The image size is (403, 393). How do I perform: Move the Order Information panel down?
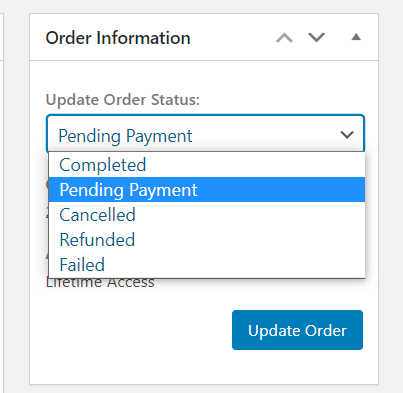coord(316,38)
